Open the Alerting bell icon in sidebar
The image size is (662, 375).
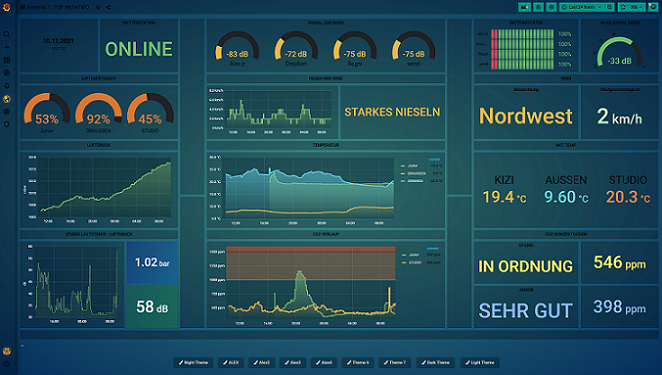point(7,86)
